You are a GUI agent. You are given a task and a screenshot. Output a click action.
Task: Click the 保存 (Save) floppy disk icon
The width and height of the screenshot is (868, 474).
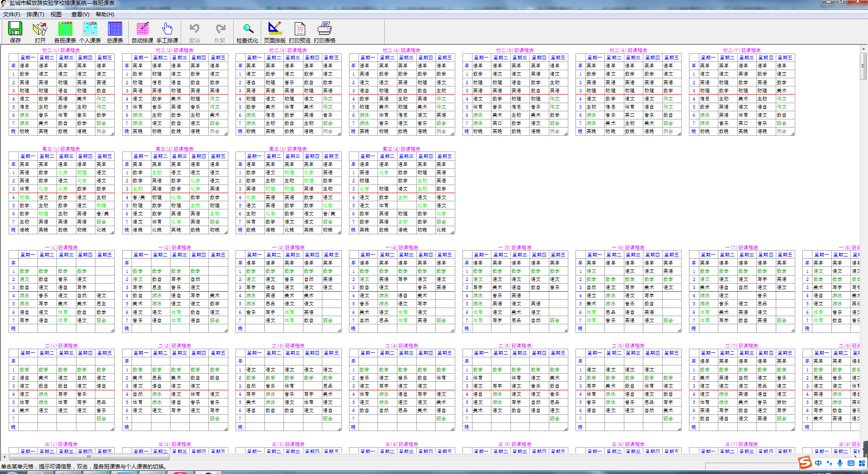(15, 29)
